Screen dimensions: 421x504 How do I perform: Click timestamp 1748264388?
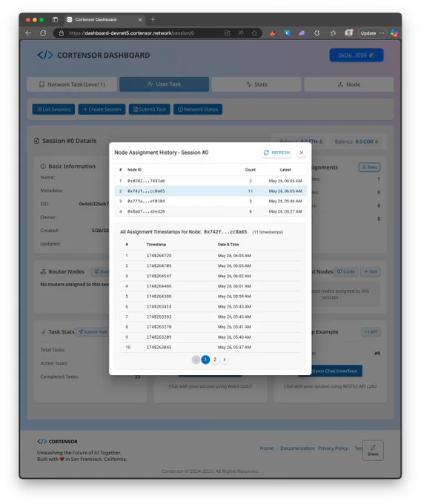click(x=159, y=296)
